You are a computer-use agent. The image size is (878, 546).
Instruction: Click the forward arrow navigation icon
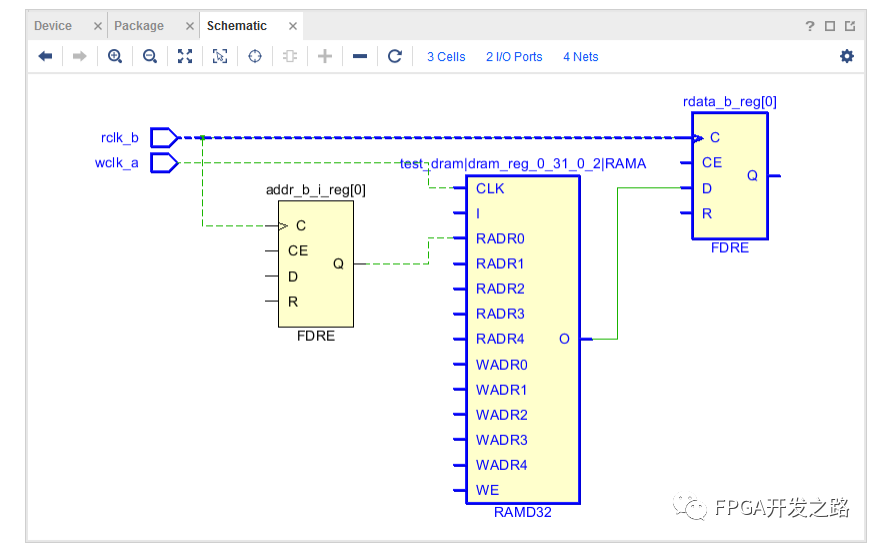[80, 57]
